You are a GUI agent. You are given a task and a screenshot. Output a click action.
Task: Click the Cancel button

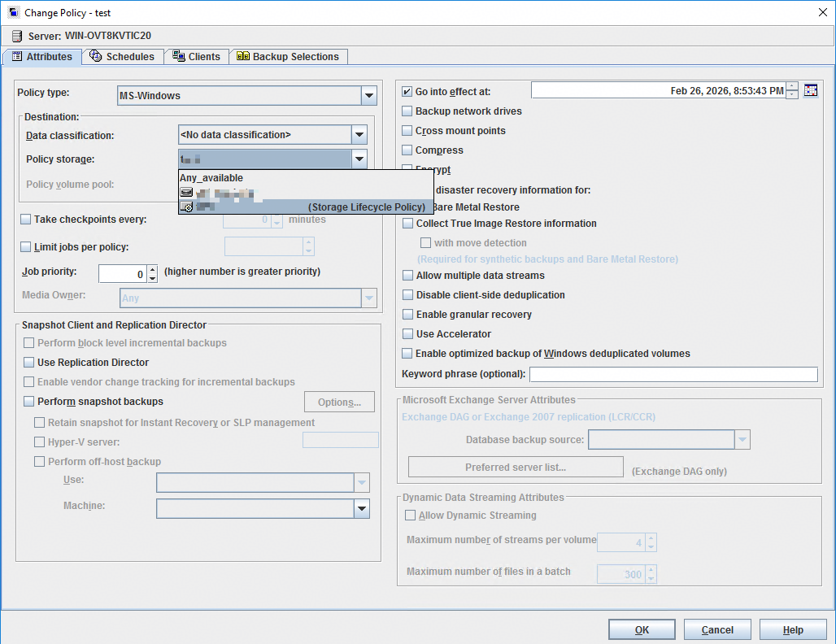coord(716,629)
